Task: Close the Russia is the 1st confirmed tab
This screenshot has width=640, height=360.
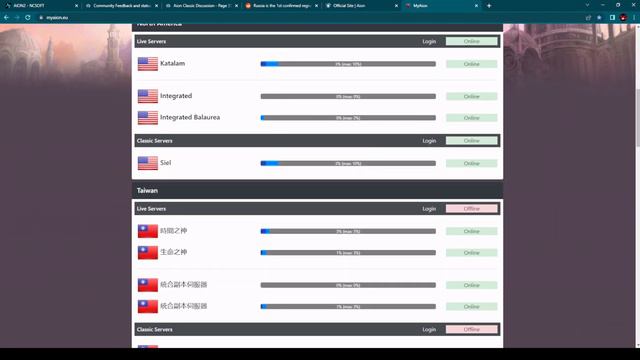Action: coord(316,6)
